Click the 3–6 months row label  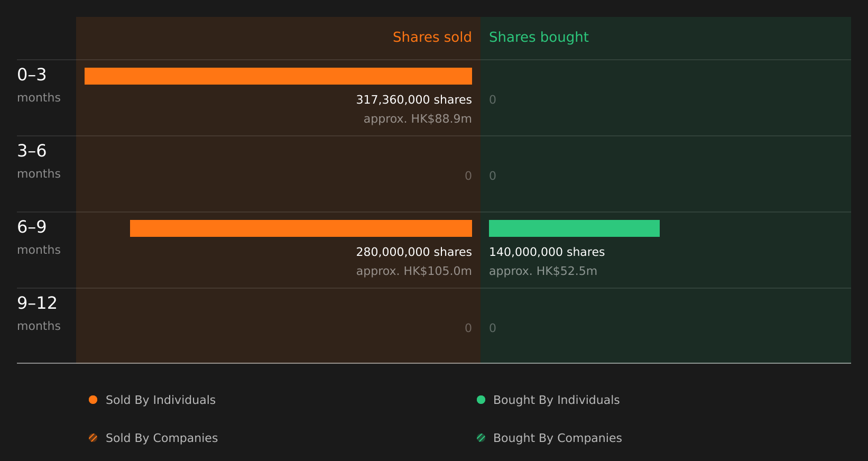coord(39,161)
